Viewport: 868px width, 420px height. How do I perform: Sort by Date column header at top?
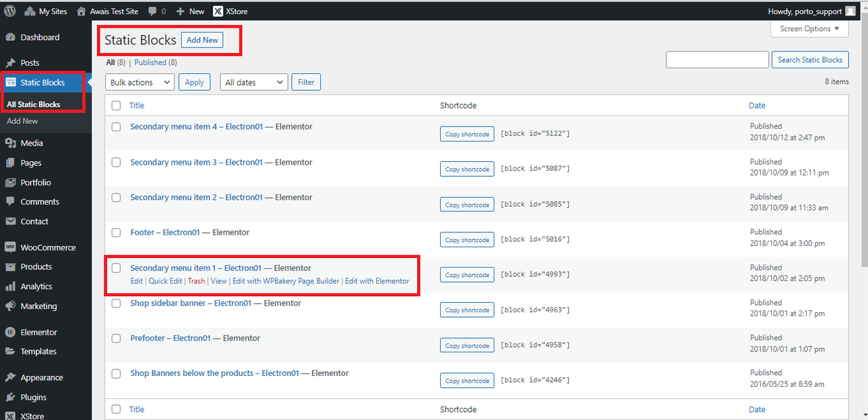(x=757, y=106)
